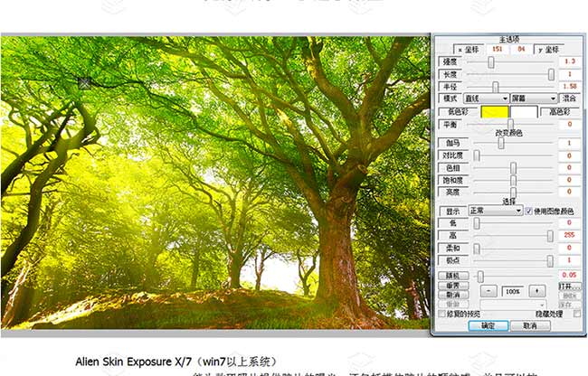
Task: Click the 重置 reset button
Action: (454, 286)
